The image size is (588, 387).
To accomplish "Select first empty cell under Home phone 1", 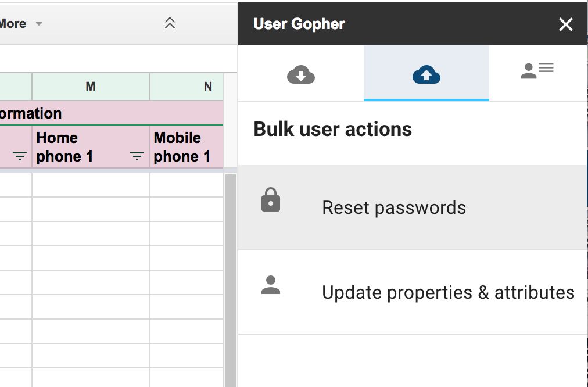I will tap(91, 185).
